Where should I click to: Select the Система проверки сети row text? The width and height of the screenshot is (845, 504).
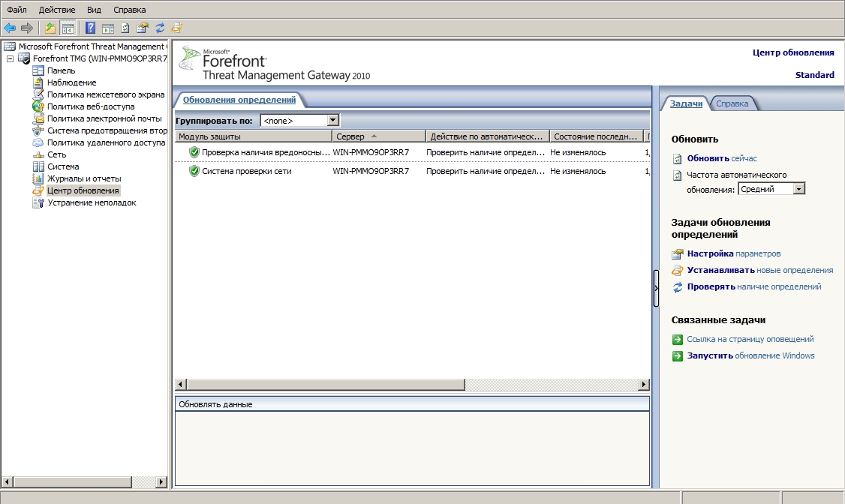pos(247,171)
